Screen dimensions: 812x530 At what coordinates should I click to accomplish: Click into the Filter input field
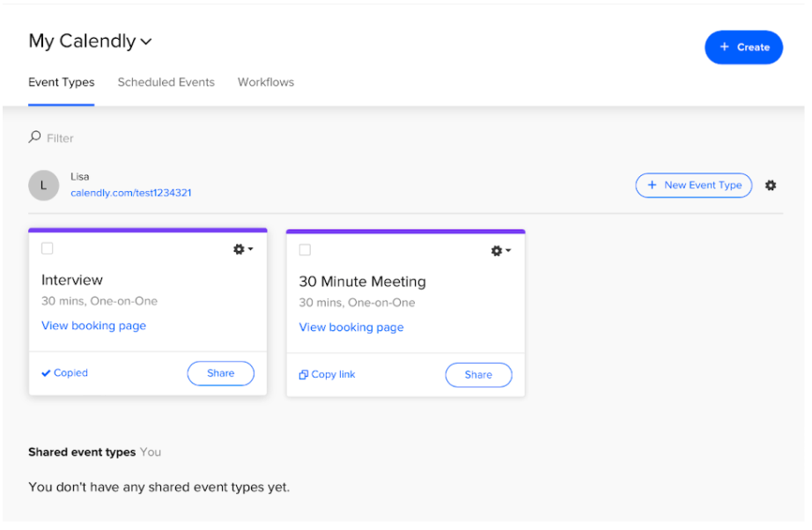tap(155, 138)
